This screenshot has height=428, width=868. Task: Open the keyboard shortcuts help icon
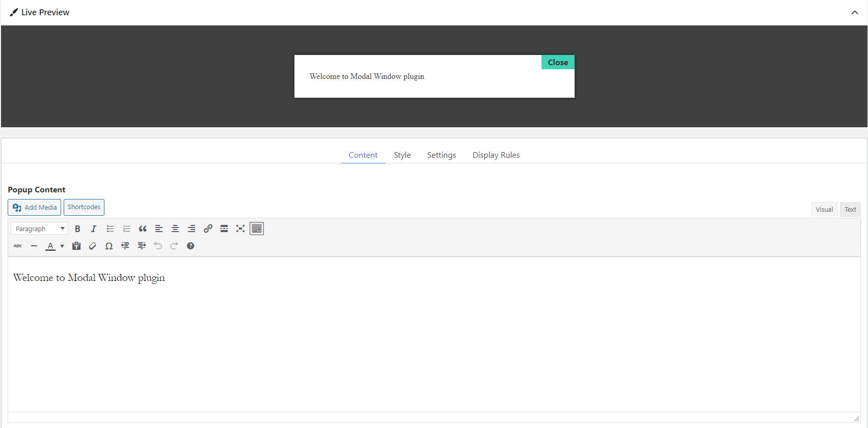pos(191,246)
